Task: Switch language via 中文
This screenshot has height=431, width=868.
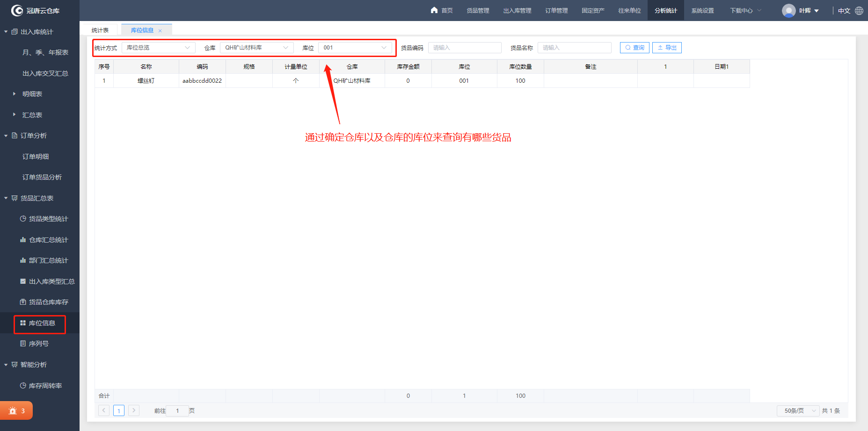Action: [844, 11]
